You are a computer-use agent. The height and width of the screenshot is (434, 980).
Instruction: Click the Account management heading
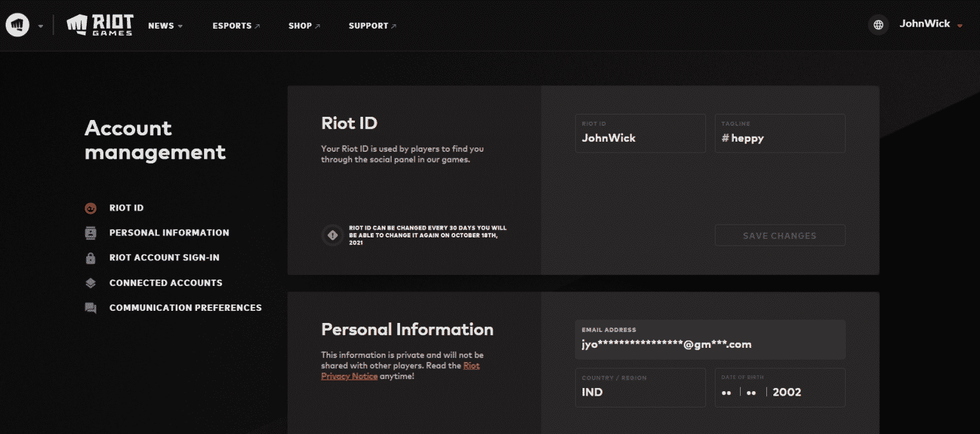155,140
